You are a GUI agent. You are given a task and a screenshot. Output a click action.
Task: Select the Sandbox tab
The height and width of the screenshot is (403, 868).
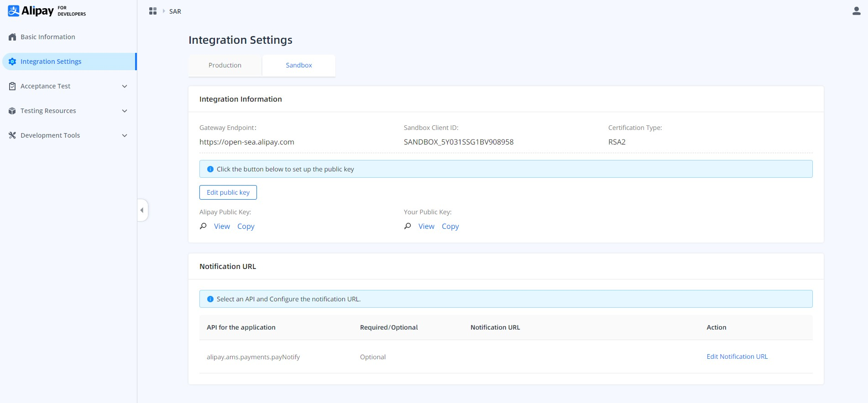299,65
